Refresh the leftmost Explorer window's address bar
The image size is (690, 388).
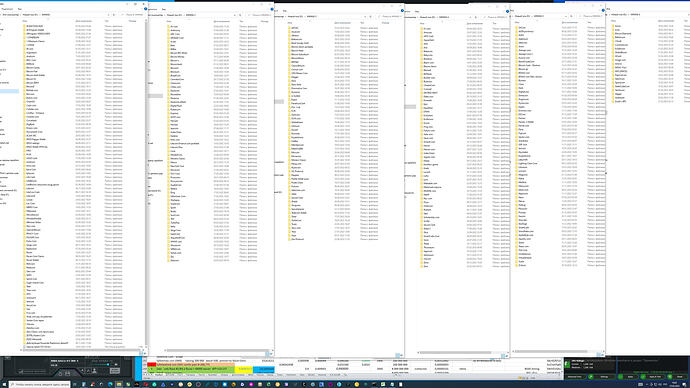(x=114, y=15)
